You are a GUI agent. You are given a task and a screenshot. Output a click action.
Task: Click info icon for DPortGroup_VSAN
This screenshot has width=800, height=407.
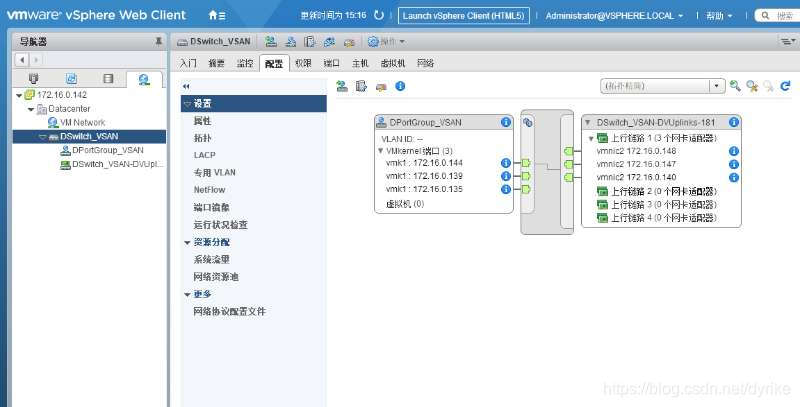[x=506, y=122]
